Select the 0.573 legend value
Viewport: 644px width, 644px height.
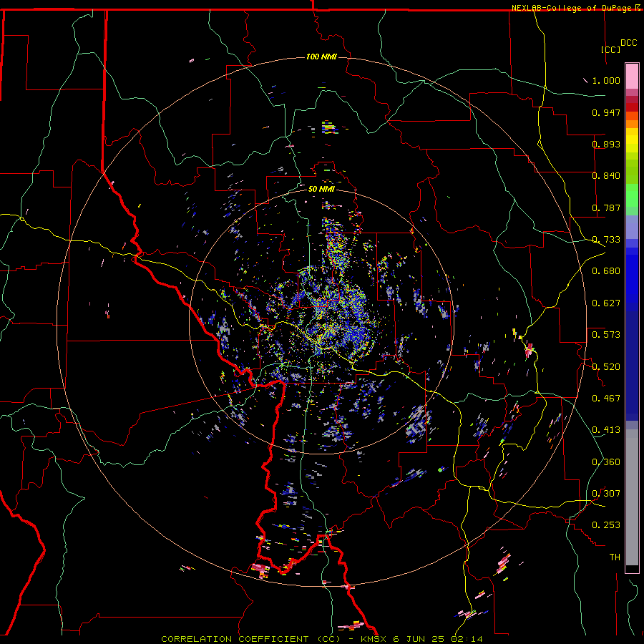tap(606, 335)
